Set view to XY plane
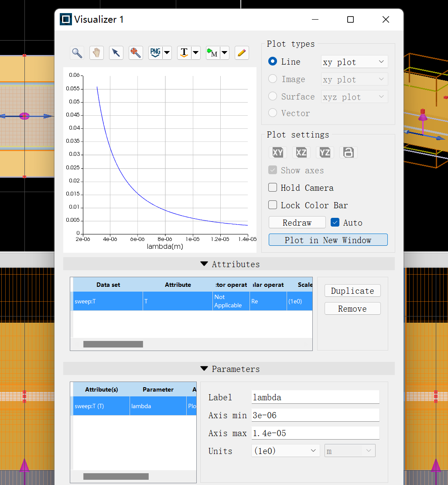 coord(278,152)
